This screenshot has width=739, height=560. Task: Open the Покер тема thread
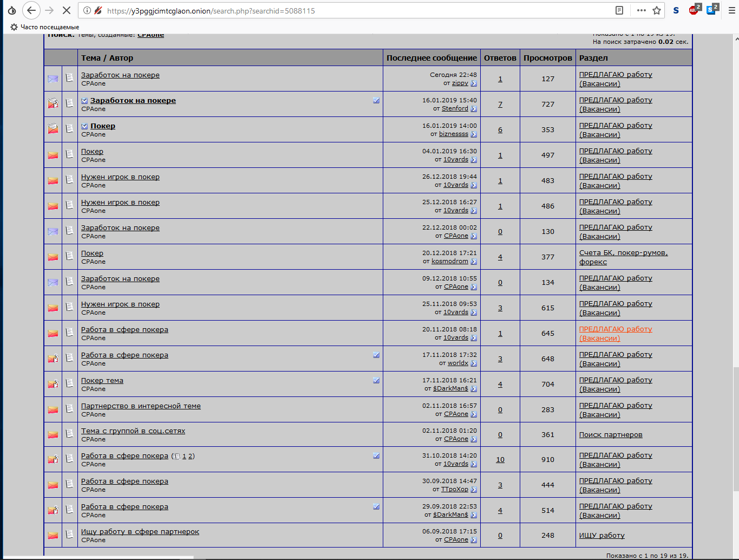(x=102, y=380)
